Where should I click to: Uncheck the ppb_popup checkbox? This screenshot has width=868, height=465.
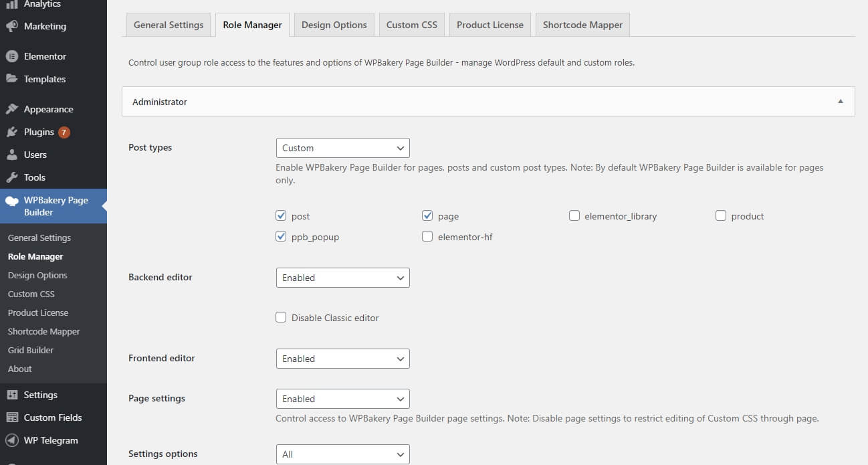(x=281, y=236)
